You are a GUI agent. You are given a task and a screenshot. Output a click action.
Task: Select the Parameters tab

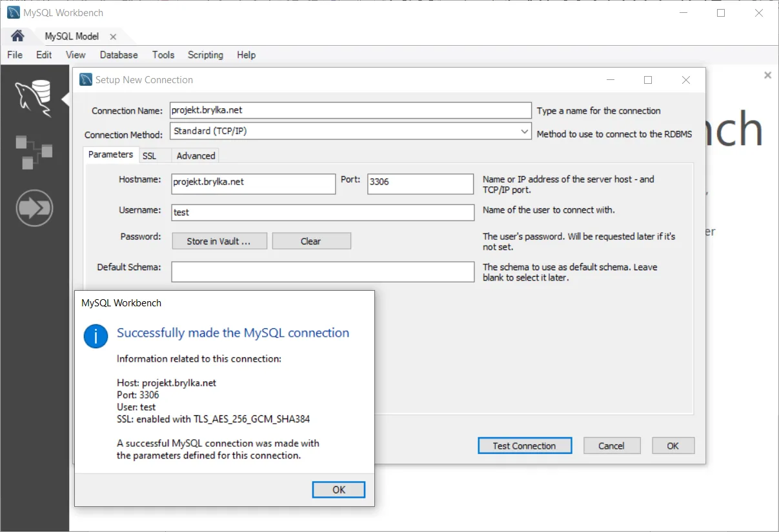pos(110,155)
